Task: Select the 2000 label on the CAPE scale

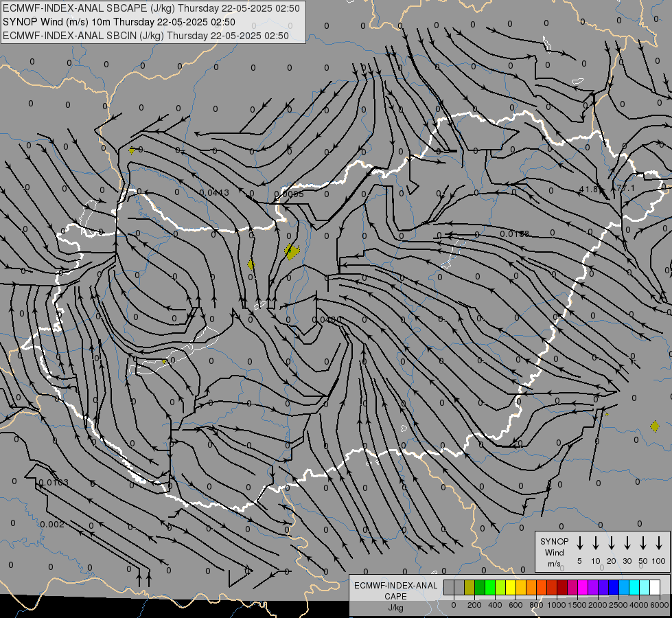Action: [598, 605]
